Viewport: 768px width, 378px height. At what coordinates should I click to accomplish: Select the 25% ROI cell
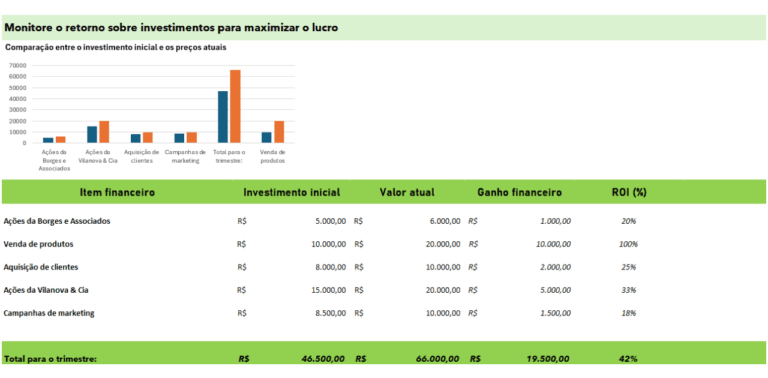pos(628,267)
